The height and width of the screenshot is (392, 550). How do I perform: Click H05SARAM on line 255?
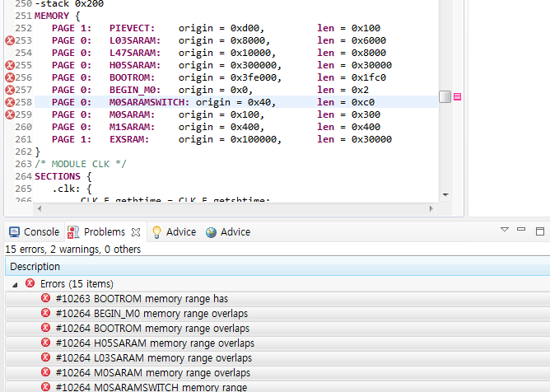pyautogui.click(x=135, y=65)
